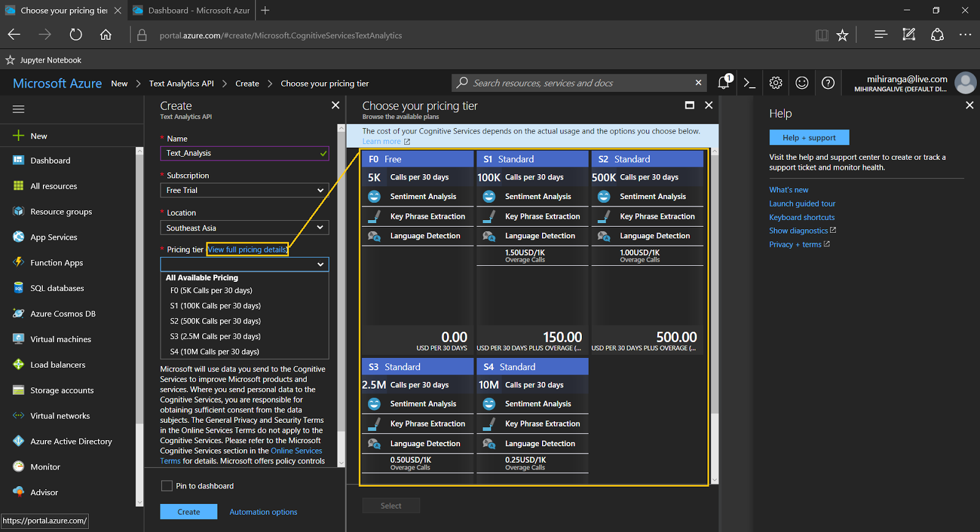
Task: Open Keyboard shortcuts link
Action: click(802, 217)
